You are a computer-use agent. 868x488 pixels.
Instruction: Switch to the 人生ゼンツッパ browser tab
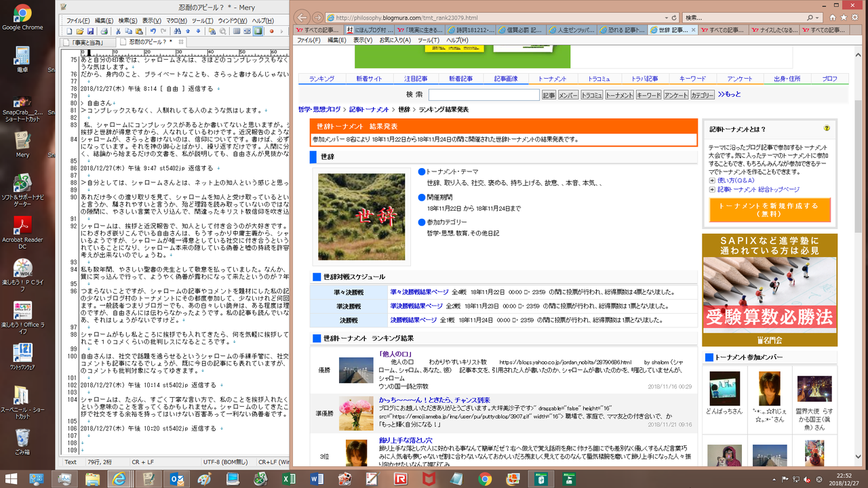pyautogui.click(x=571, y=30)
